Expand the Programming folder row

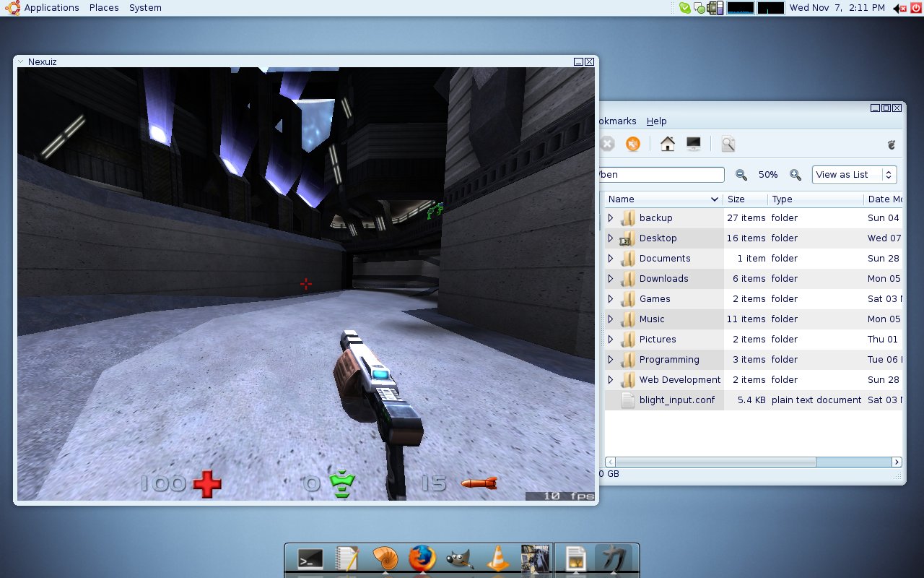coord(611,359)
